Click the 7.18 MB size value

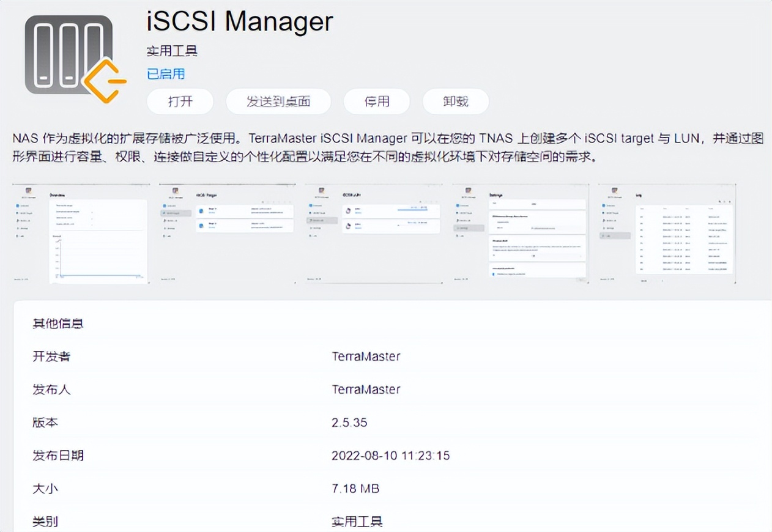(355, 489)
